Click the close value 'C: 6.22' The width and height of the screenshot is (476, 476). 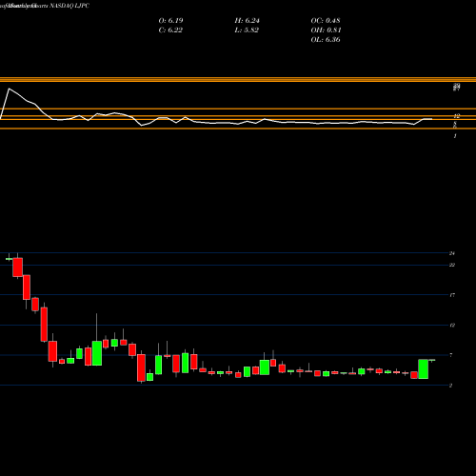[170, 30]
